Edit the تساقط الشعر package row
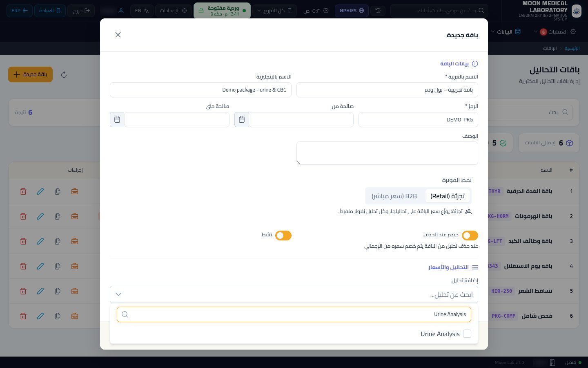Screen dimensions: 588x368 (40, 291)
